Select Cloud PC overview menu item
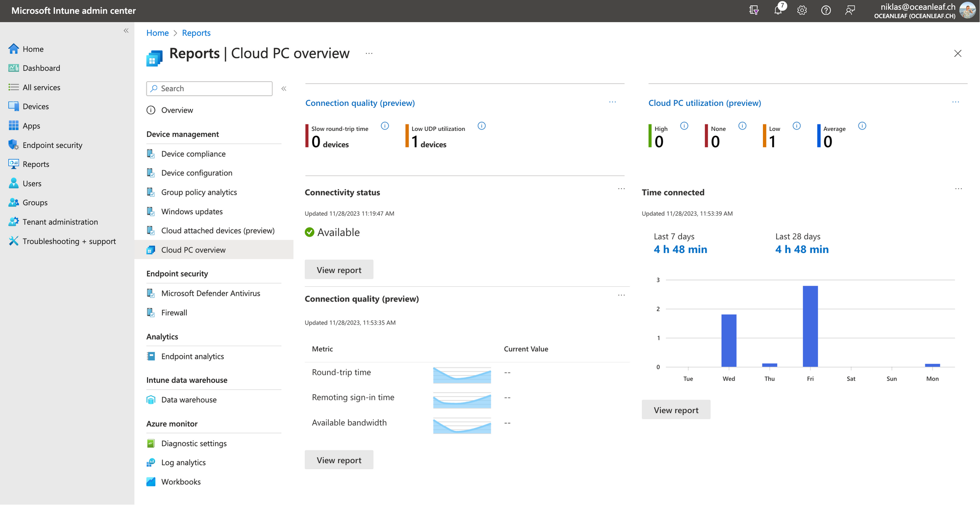 (214, 250)
